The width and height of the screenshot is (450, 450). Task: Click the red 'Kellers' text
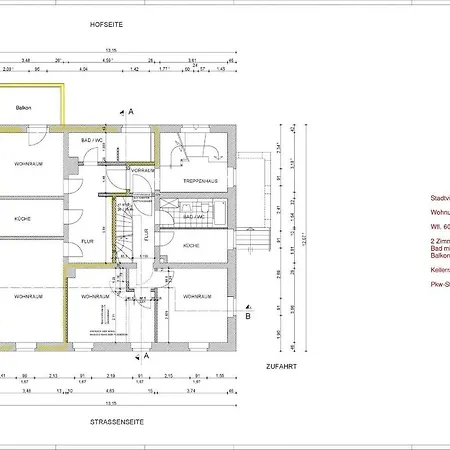[x=440, y=270]
